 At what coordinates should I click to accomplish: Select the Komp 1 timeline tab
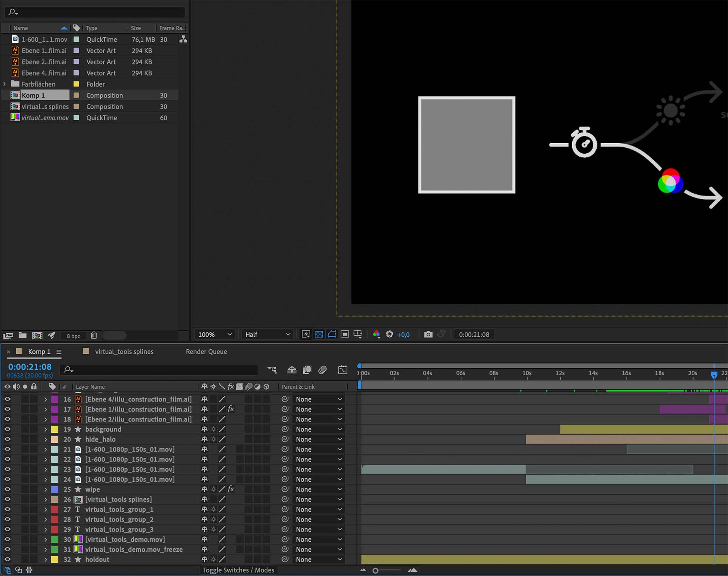[x=39, y=352]
